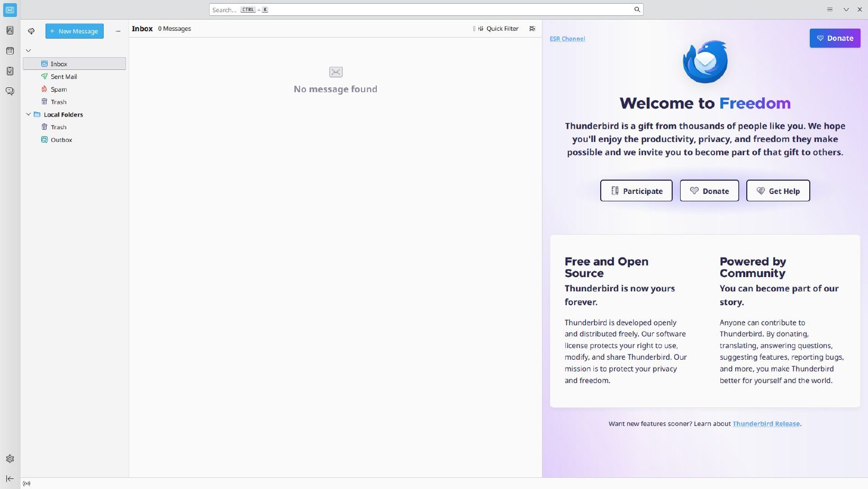The width and height of the screenshot is (868, 489).
Task: Collapse Local Folders tree
Action: (x=29, y=114)
